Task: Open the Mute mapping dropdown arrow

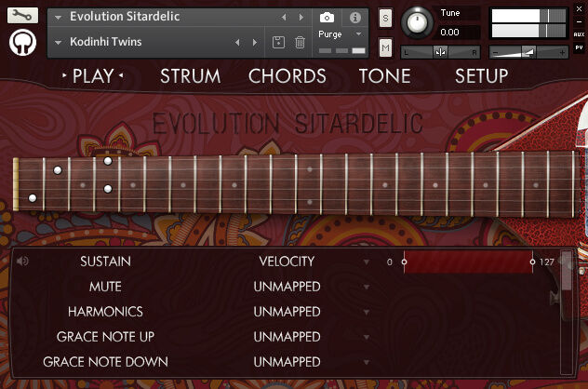Action: click(366, 287)
